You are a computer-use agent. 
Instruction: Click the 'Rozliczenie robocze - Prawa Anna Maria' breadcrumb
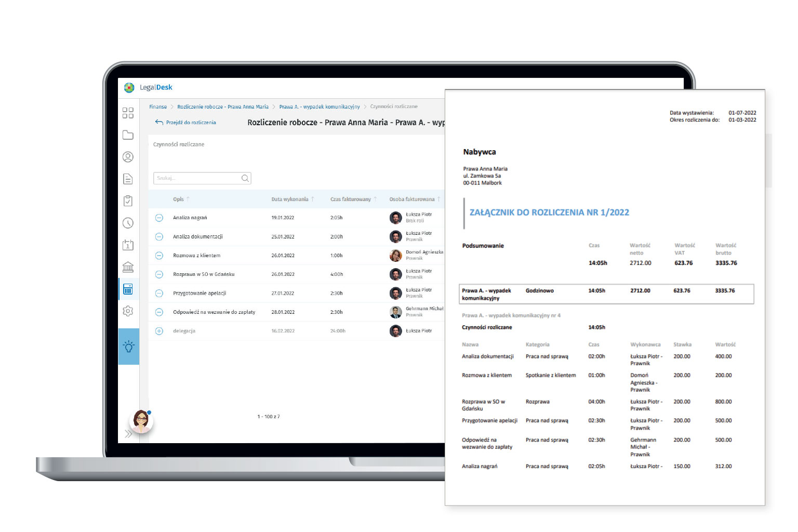[223, 107]
